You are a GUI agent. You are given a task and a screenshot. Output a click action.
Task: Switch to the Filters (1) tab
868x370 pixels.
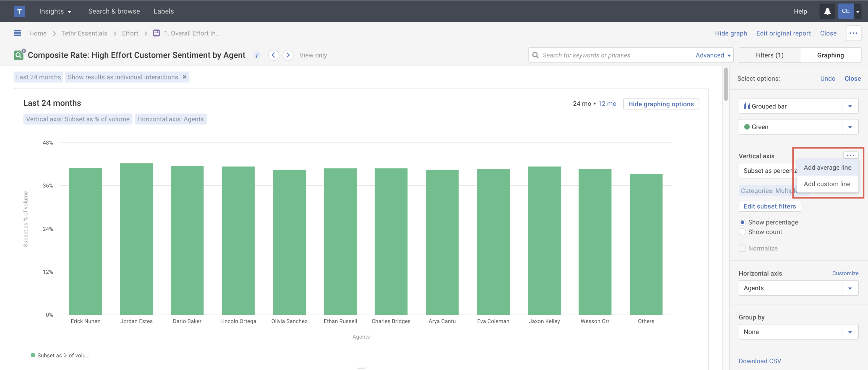(769, 55)
